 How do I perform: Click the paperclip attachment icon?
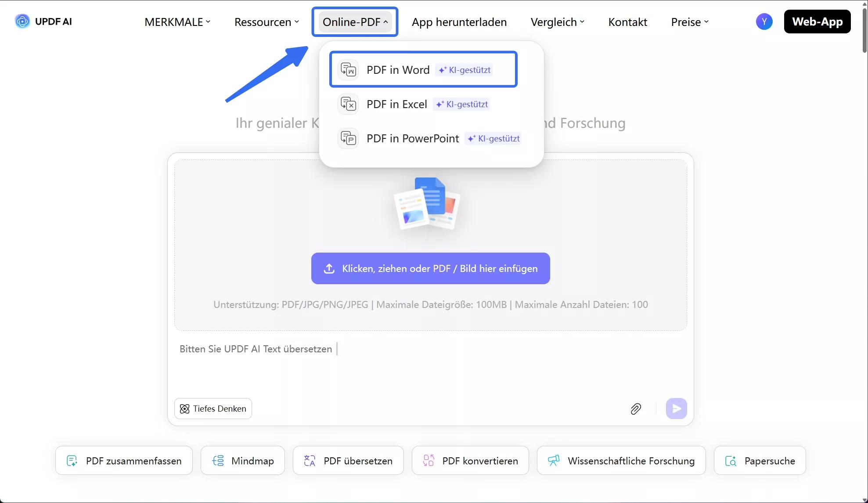[x=635, y=409]
